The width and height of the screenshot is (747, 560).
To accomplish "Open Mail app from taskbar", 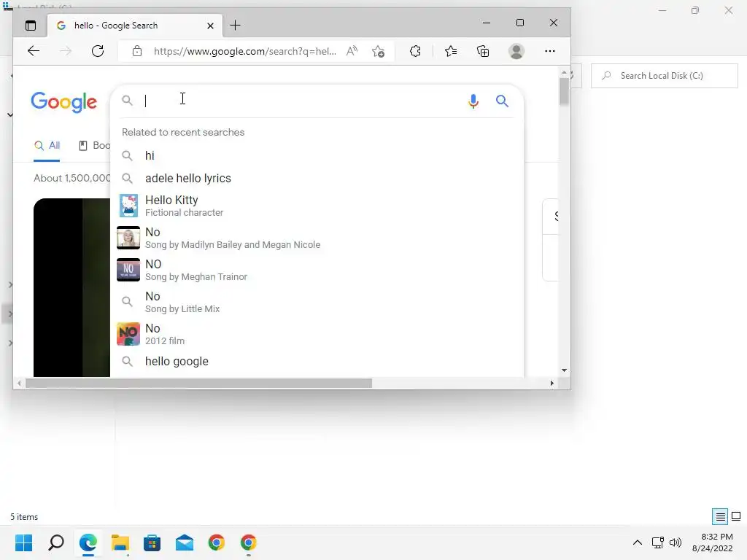I will pyautogui.click(x=185, y=542).
